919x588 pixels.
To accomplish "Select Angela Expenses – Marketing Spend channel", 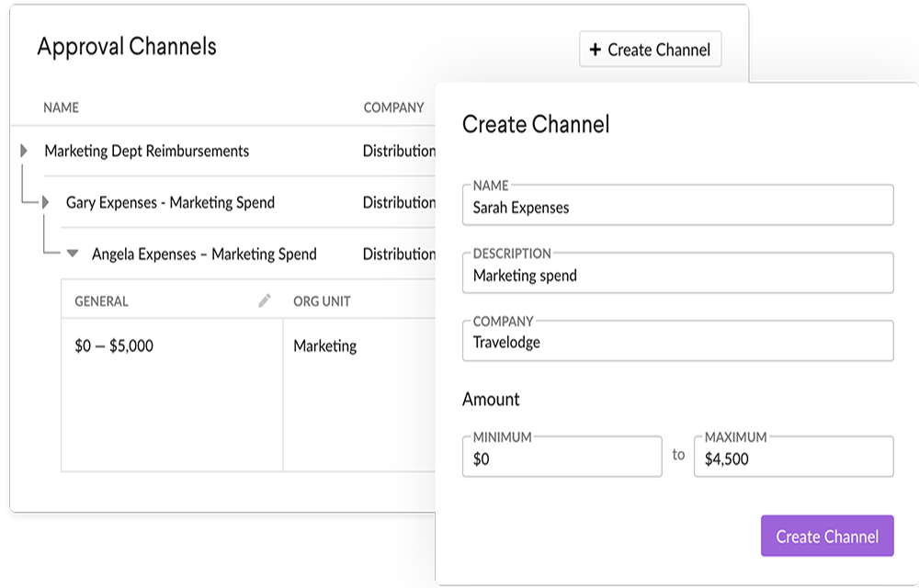I will click(204, 254).
